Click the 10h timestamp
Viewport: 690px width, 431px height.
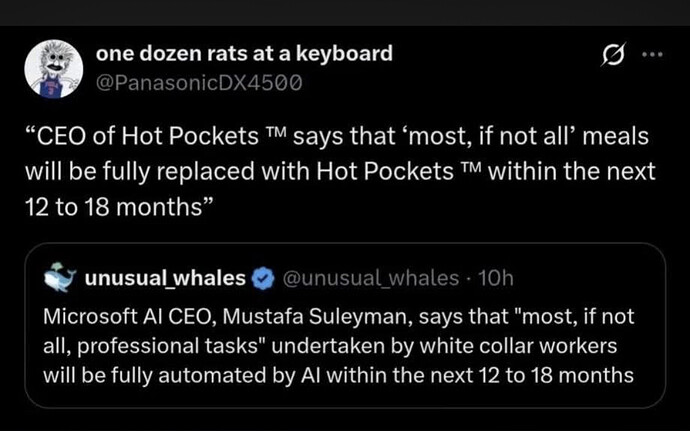click(497, 276)
